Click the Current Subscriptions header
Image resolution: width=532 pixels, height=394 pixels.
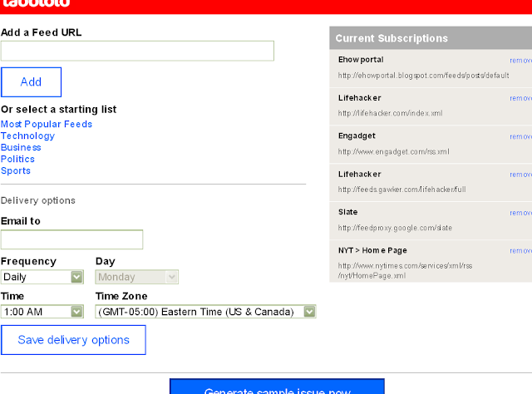392,38
